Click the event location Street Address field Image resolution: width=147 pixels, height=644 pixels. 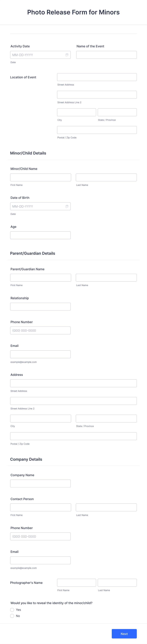pos(97,77)
